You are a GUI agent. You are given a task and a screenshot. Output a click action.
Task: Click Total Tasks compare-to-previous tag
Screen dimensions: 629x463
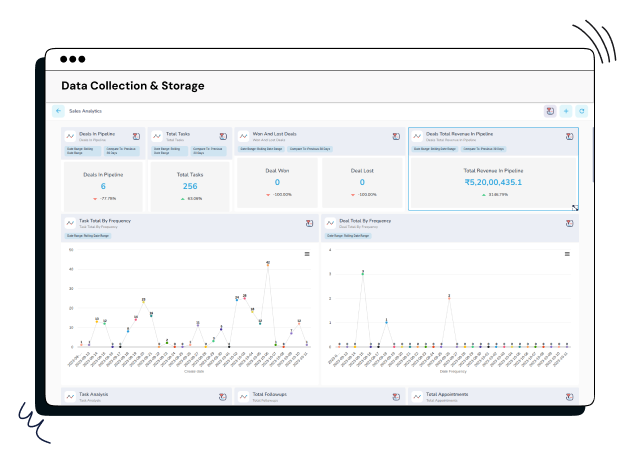click(x=208, y=151)
